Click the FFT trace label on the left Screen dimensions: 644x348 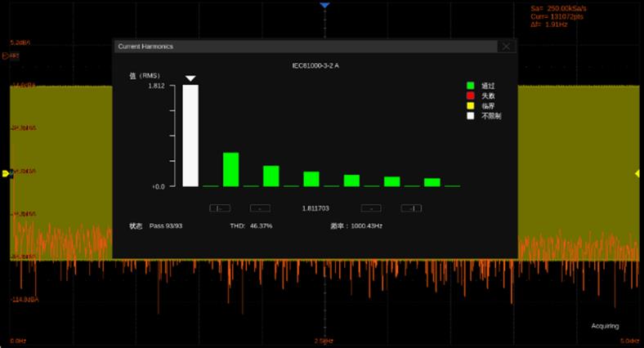click(x=11, y=56)
